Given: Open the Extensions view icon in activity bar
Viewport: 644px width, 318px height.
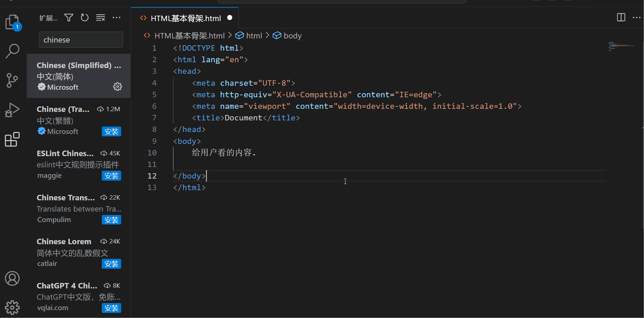Looking at the screenshot, I should pyautogui.click(x=12, y=139).
